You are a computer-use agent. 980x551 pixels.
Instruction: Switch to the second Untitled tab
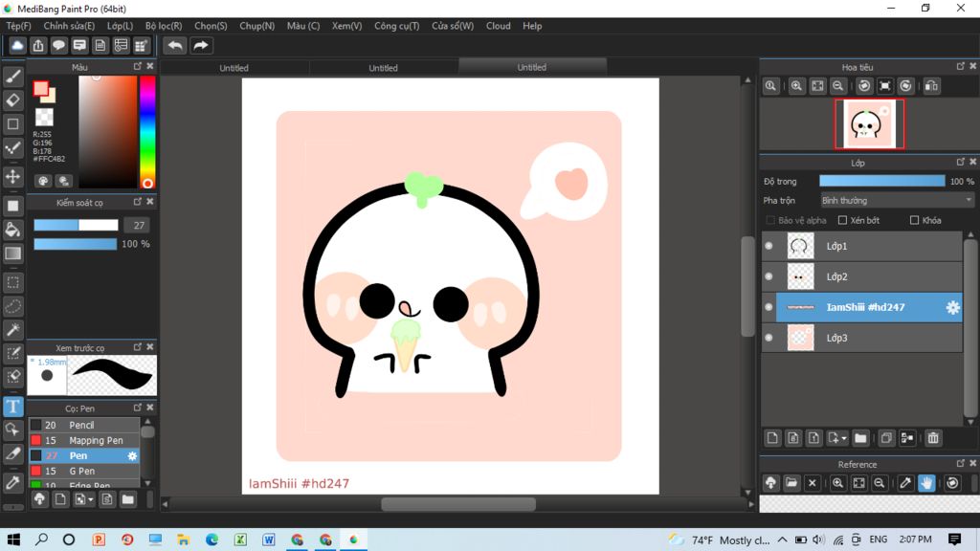click(383, 68)
